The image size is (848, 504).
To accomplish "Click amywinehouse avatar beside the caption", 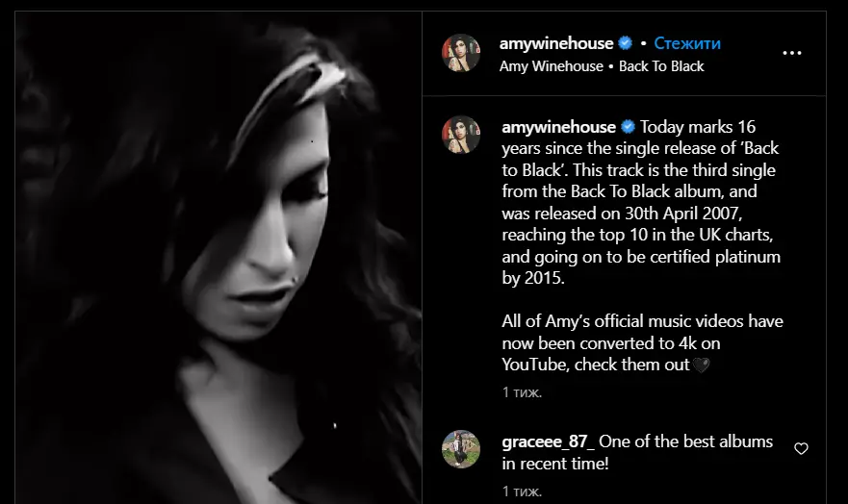I will pyautogui.click(x=461, y=135).
